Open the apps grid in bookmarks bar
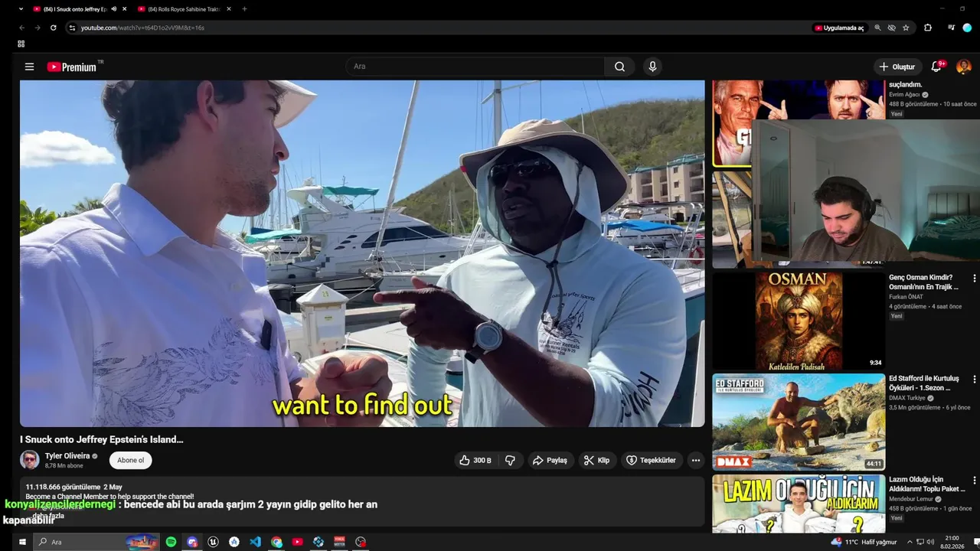This screenshot has height=551, width=980. (21, 44)
